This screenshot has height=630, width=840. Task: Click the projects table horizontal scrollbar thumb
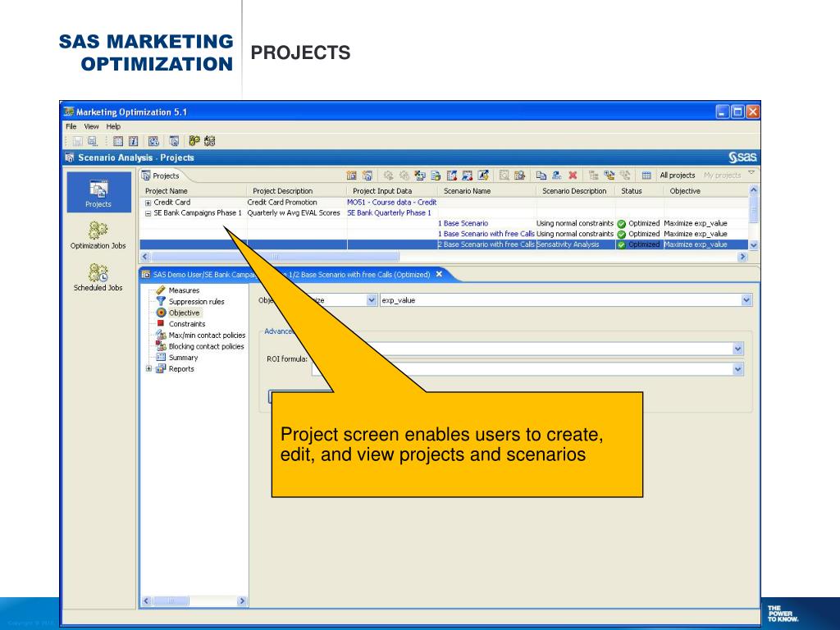[x=276, y=257]
